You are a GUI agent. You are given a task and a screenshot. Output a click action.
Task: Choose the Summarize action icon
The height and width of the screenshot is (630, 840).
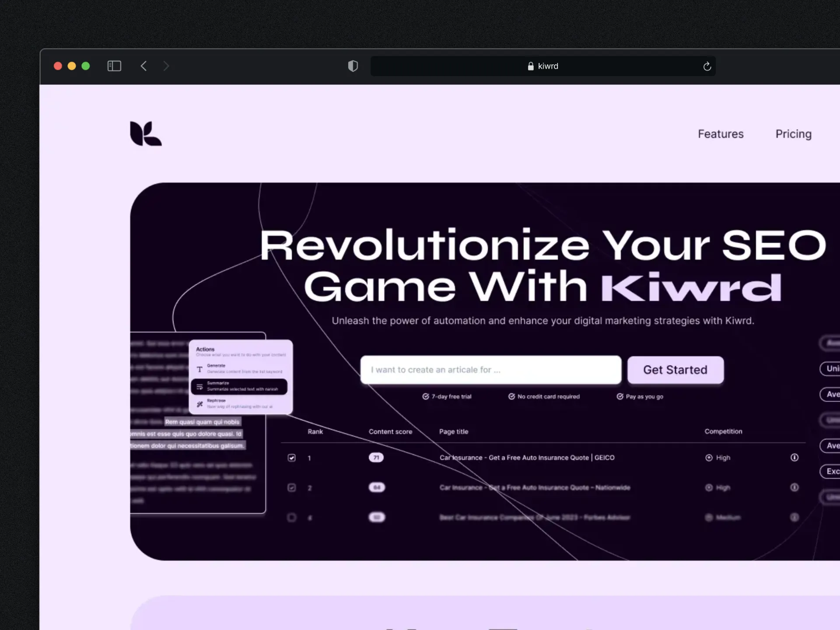(x=199, y=386)
